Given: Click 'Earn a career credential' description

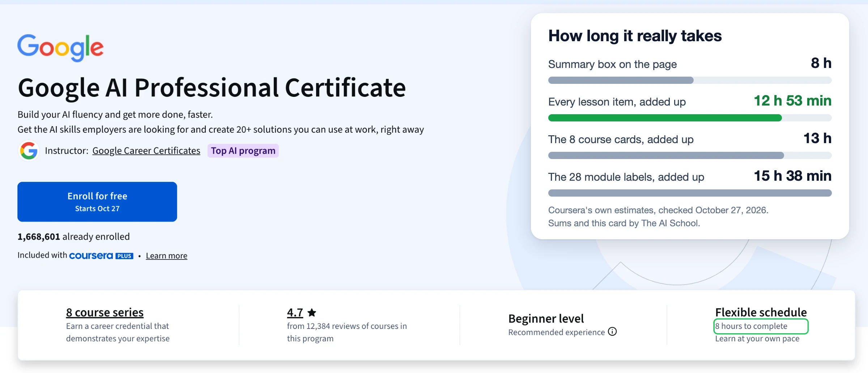Looking at the screenshot, I should (118, 332).
